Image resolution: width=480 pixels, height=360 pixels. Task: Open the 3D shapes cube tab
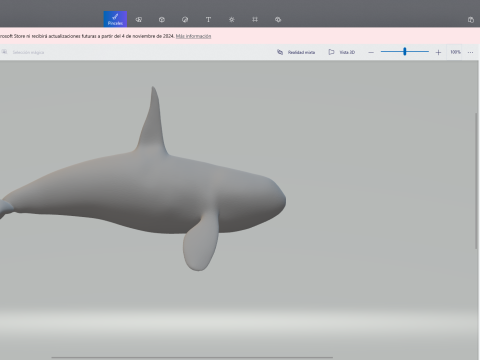pyautogui.click(x=162, y=20)
